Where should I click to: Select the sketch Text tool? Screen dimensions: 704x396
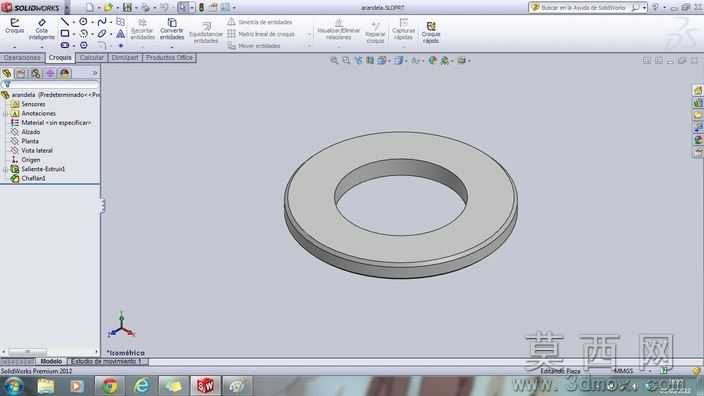click(x=121, y=33)
